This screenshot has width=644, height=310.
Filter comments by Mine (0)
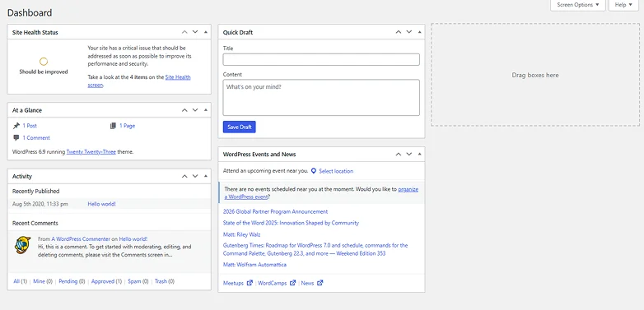tap(43, 281)
